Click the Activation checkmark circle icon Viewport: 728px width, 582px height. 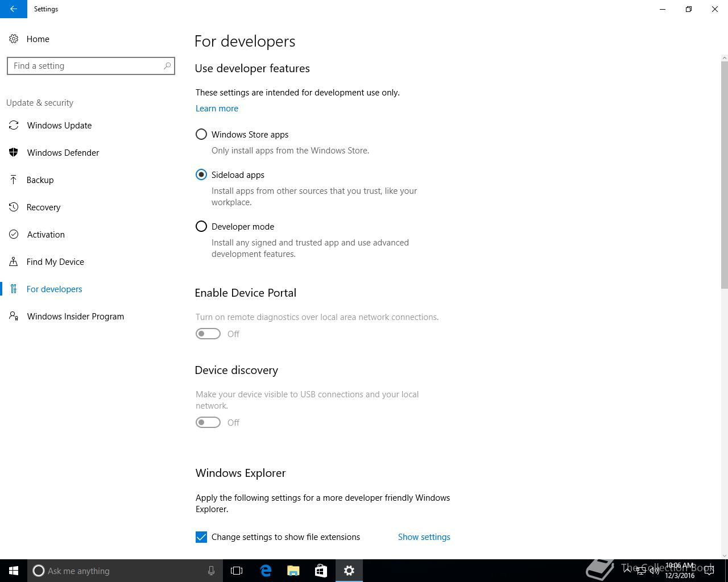click(x=14, y=234)
